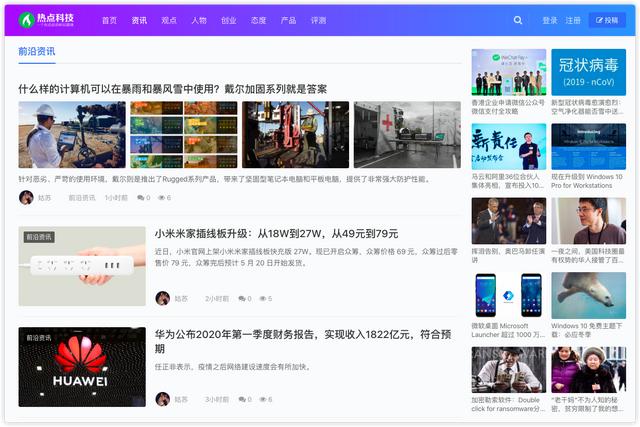Click comment icon on the Huawei article
Viewport: 640px width, 427px height.
tap(242, 399)
